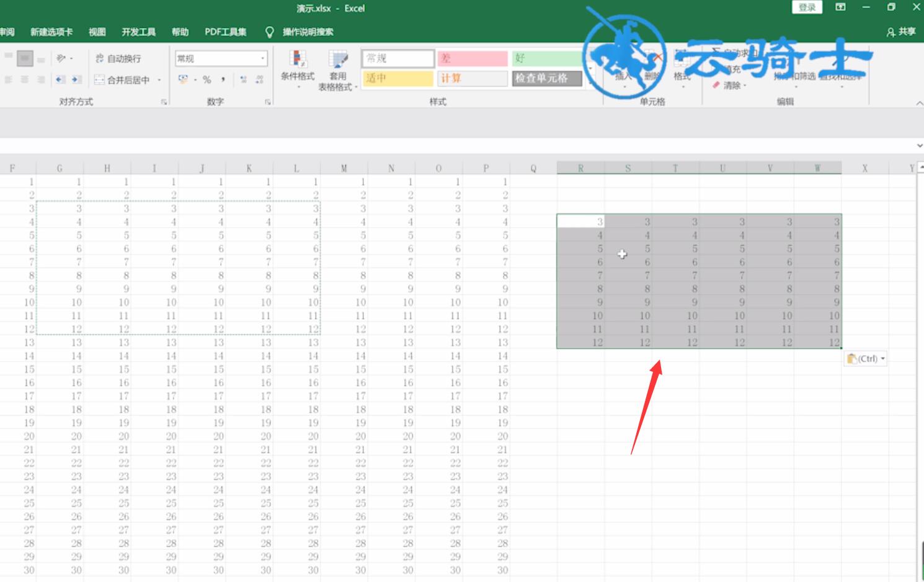Select the 常规 cell style
The image size is (924, 582).
pyautogui.click(x=398, y=58)
